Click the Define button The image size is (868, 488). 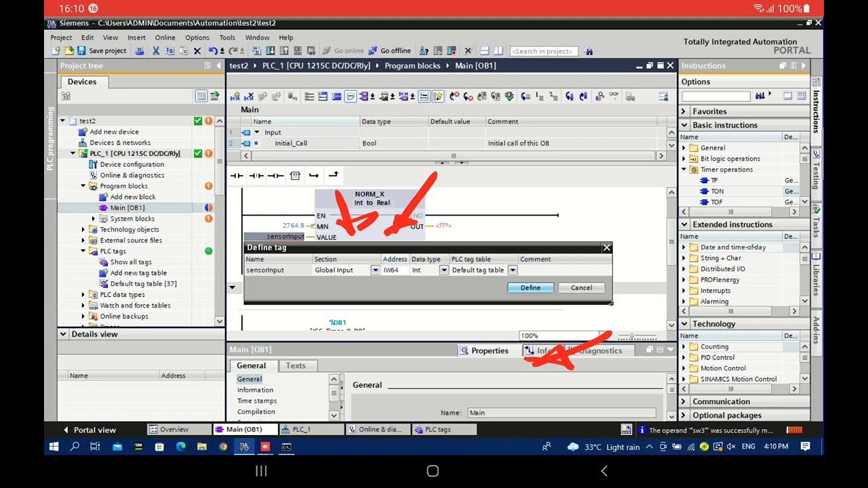click(x=530, y=287)
